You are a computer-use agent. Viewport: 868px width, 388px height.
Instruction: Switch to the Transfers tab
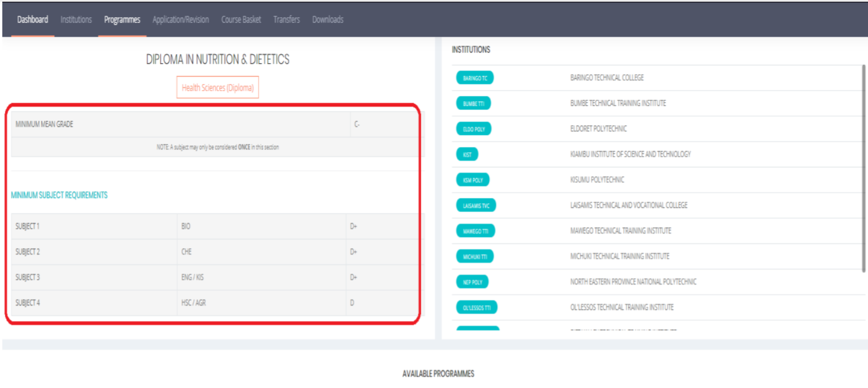pyautogui.click(x=286, y=19)
